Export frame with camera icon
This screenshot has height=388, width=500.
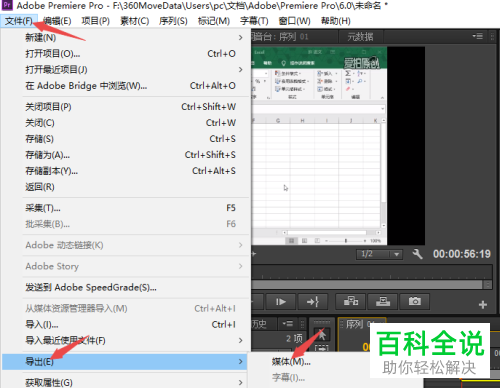click(415, 302)
